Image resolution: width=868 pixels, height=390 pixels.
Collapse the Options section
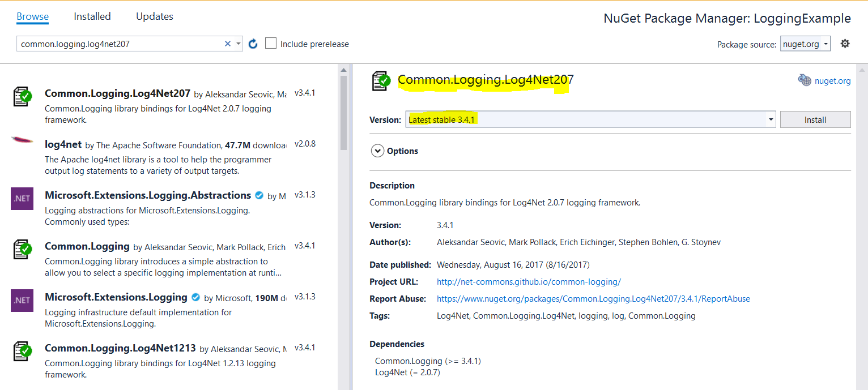tap(377, 151)
